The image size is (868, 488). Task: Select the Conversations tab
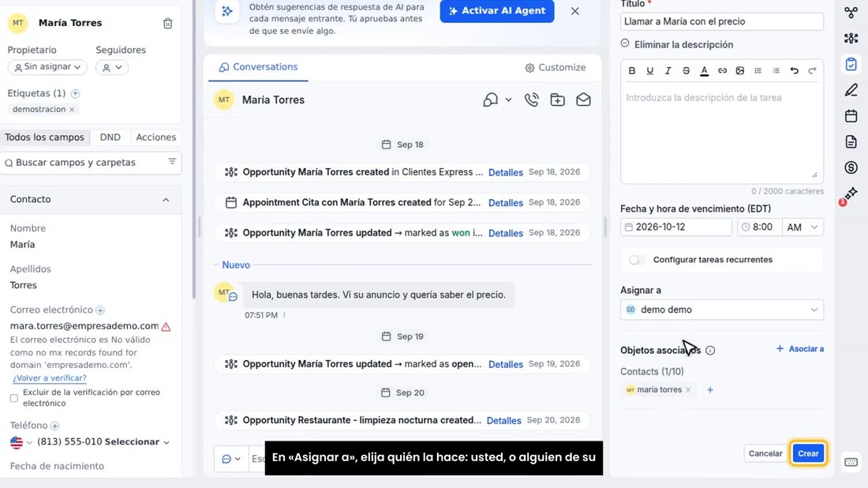point(258,67)
